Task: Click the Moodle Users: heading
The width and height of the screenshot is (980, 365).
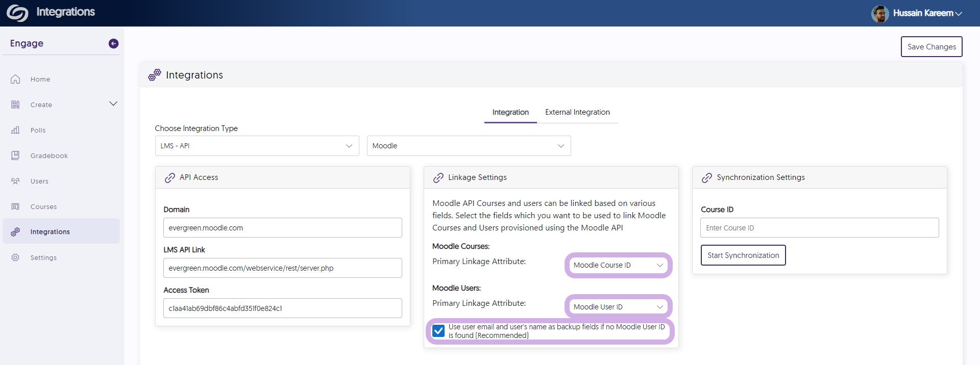Action: click(x=456, y=288)
